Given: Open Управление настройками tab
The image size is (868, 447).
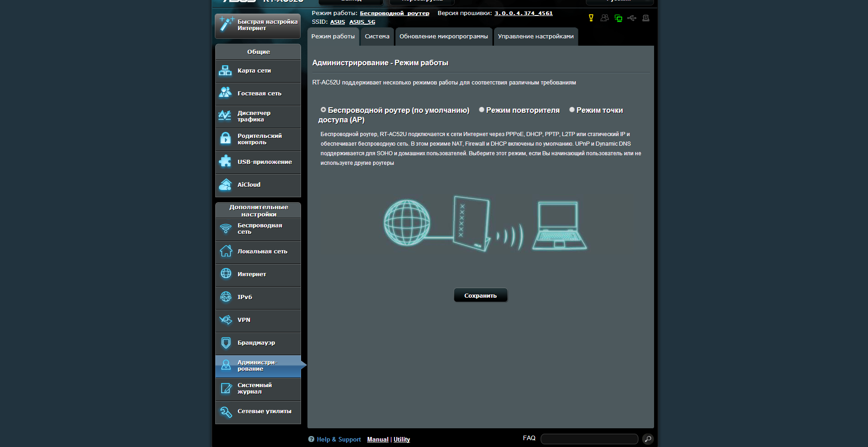Looking at the screenshot, I should pyautogui.click(x=535, y=37).
